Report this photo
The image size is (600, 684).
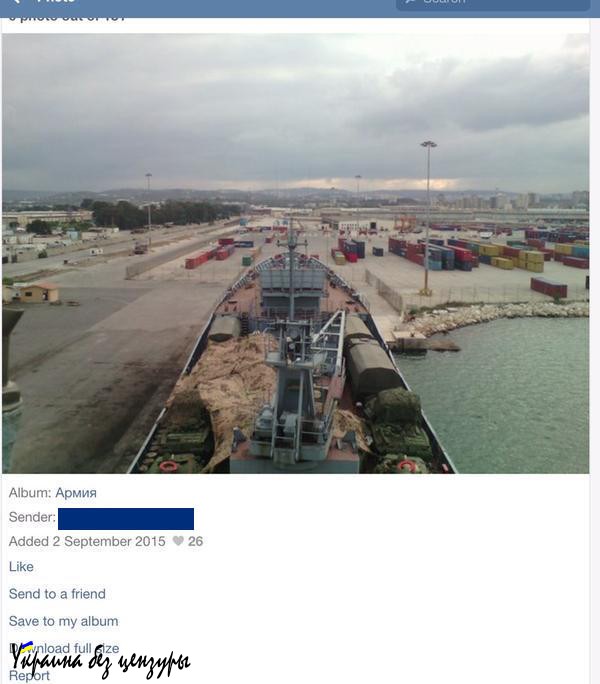point(29,676)
